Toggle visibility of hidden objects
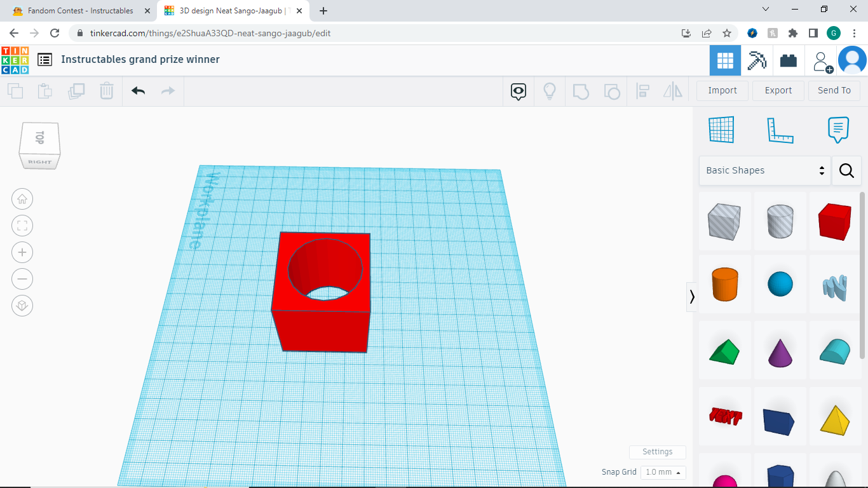This screenshot has width=868, height=488. 549,91
